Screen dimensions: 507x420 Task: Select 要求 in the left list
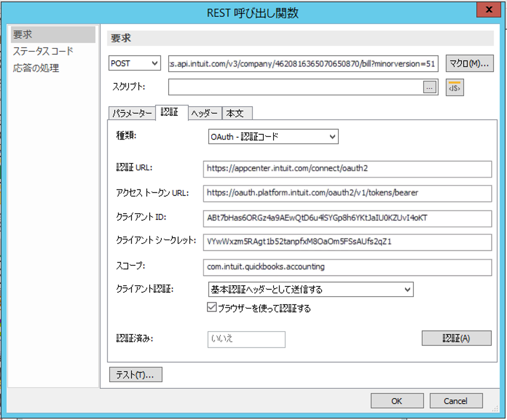[x=53, y=34]
